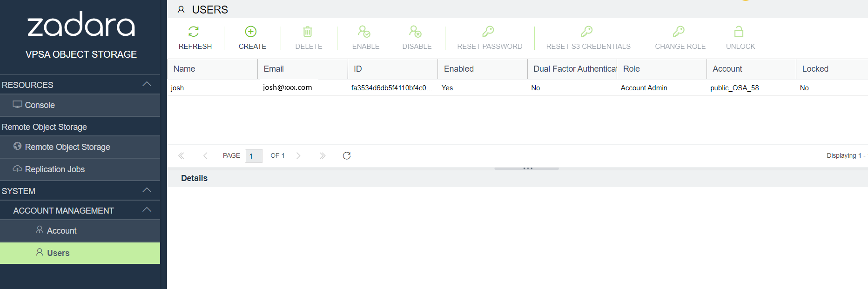Screen dimensions: 868x289
Task: Click the Enable user icon
Action: coord(364,32)
